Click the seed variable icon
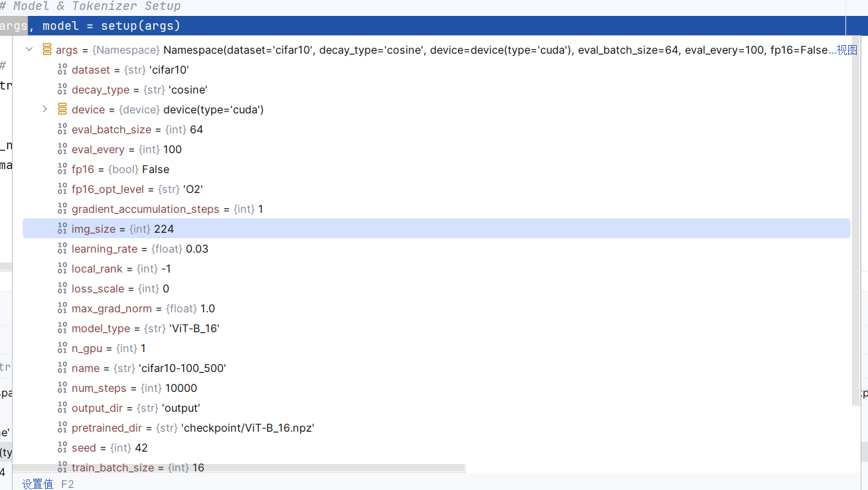The width and height of the screenshot is (868, 490). click(x=62, y=448)
